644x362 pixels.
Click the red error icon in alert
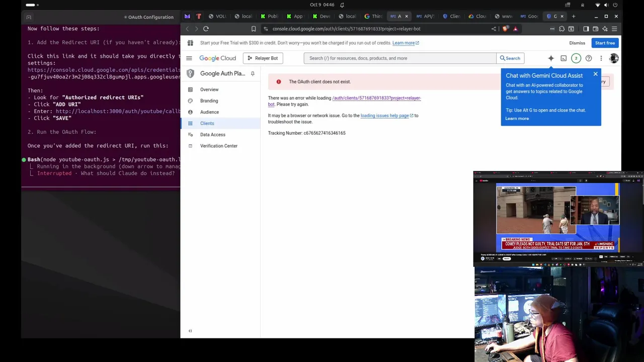click(279, 81)
